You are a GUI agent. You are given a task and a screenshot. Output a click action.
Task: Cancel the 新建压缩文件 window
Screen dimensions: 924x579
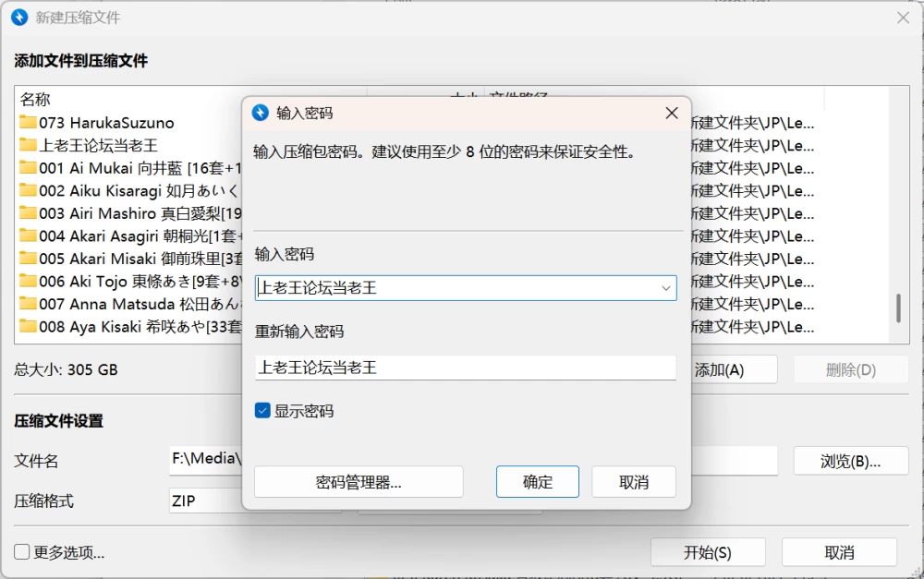839,552
